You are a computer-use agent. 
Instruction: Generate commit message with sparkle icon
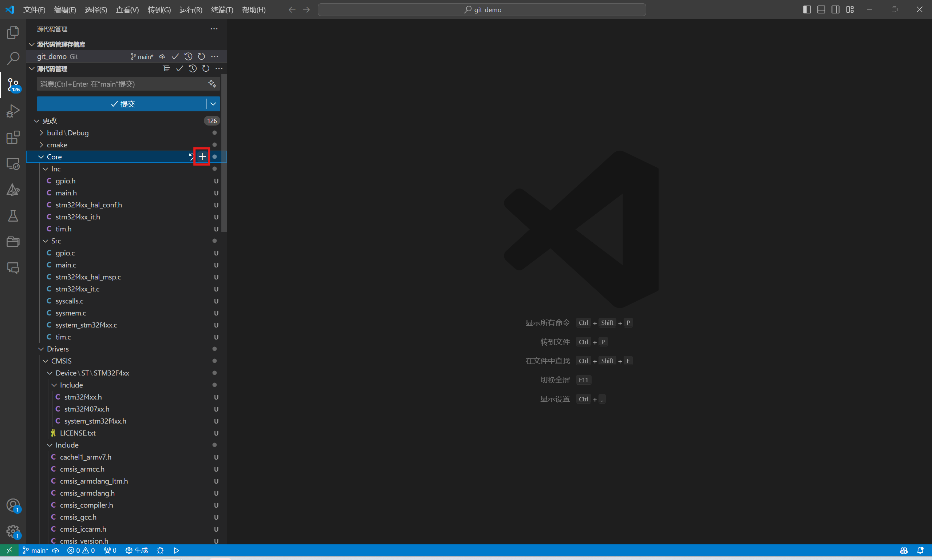click(x=212, y=84)
